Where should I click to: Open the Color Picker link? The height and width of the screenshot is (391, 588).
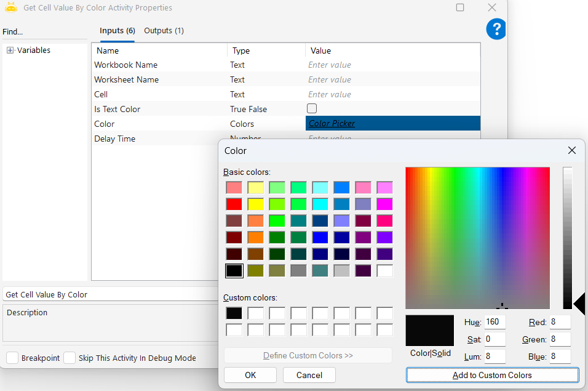pyautogui.click(x=332, y=124)
